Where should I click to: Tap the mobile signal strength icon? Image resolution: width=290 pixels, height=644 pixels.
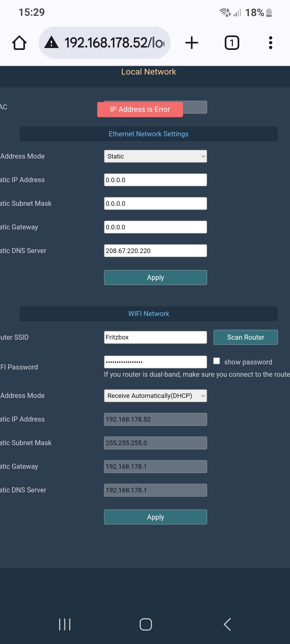237,12
